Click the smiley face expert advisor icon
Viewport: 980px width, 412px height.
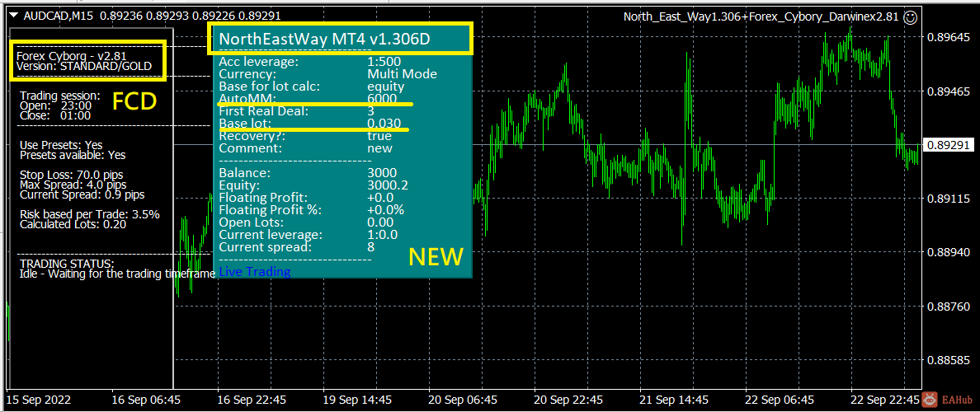point(911,16)
